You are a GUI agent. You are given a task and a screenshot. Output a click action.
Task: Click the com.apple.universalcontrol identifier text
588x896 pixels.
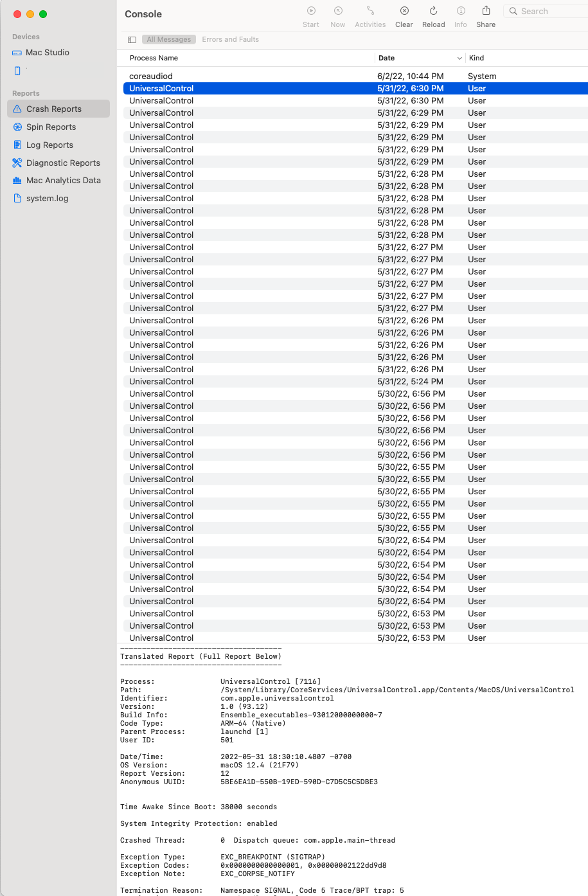277,698
